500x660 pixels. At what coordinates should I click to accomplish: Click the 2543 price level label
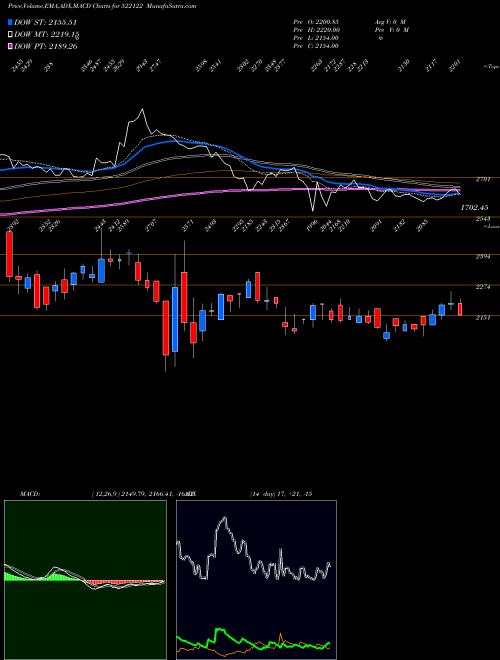[483, 219]
